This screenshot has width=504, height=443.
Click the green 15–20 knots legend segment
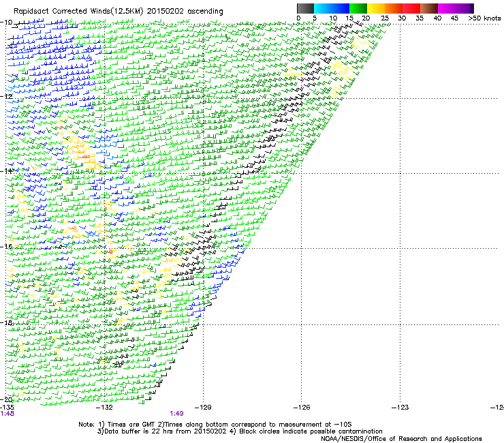[x=358, y=8]
